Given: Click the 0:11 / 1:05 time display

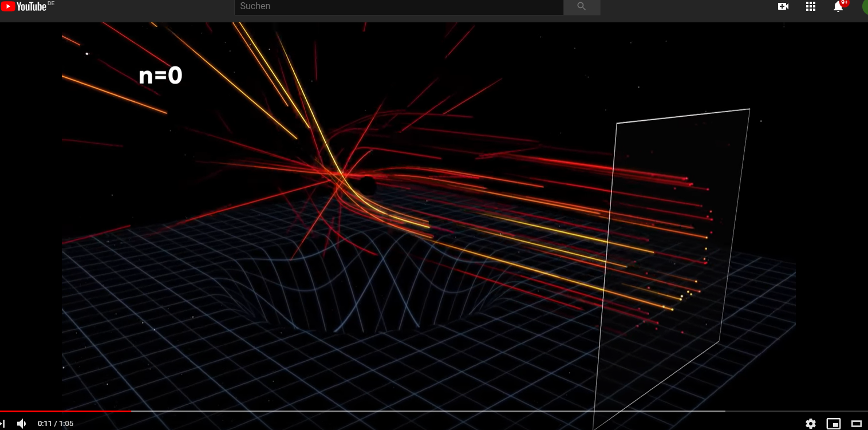Looking at the screenshot, I should click(x=56, y=424).
